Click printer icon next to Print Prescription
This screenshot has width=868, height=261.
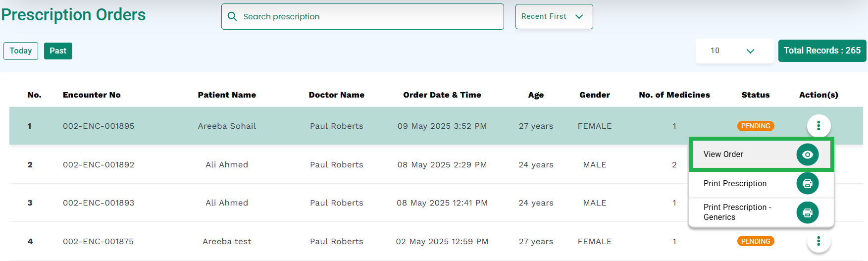click(x=807, y=184)
